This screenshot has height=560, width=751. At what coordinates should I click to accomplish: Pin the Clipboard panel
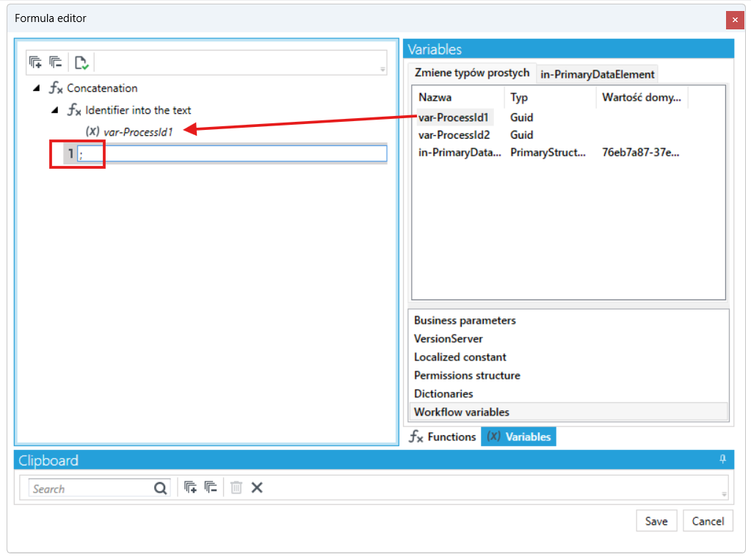[723, 459]
